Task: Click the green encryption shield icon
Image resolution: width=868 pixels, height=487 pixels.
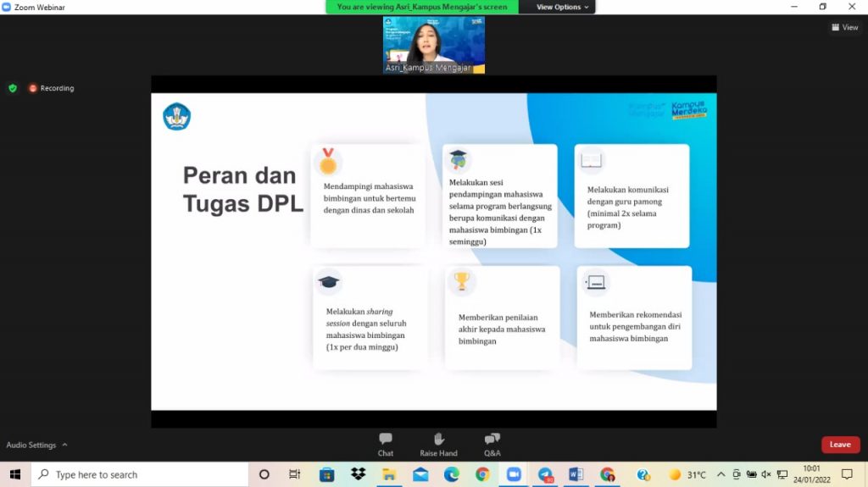Action: [x=12, y=88]
